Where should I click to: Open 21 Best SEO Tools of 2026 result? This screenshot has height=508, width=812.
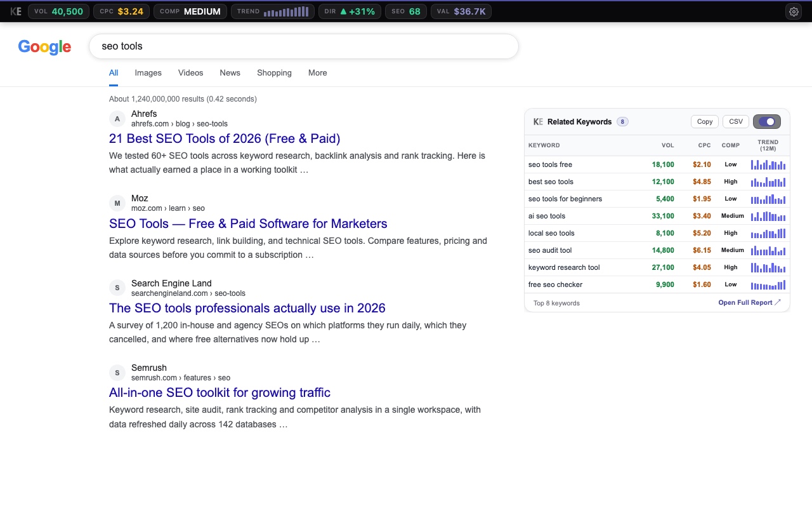pos(225,138)
